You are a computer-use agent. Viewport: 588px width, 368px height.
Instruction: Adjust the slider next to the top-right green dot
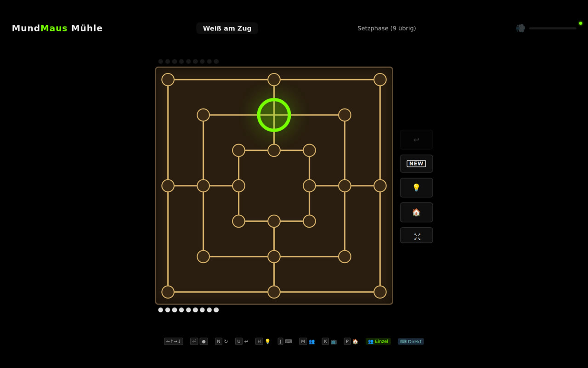(x=553, y=28)
